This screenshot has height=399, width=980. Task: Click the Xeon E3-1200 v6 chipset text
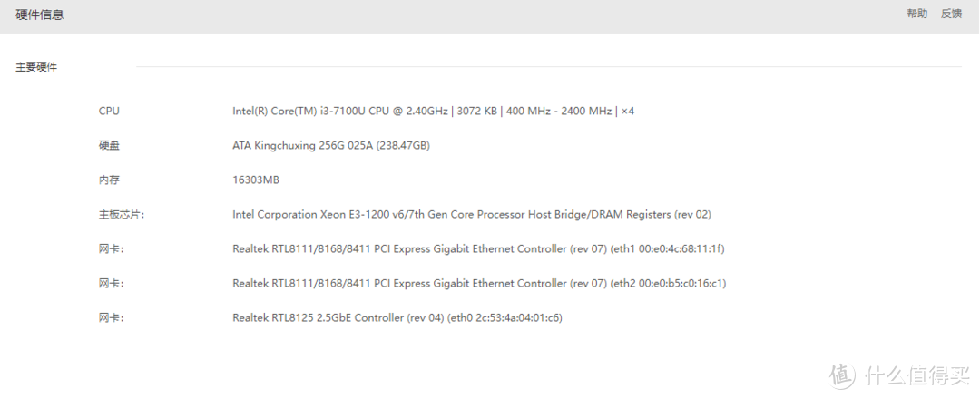[472, 214]
